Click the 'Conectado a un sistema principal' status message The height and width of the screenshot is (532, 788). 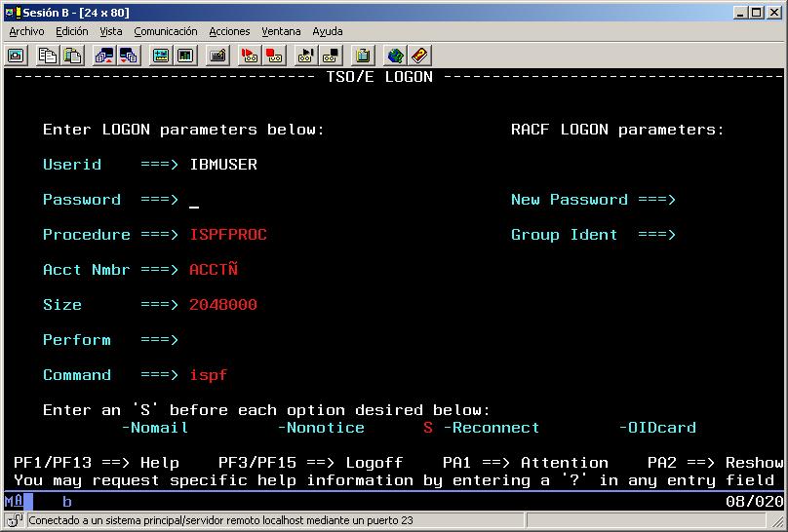pyautogui.click(x=220, y=520)
